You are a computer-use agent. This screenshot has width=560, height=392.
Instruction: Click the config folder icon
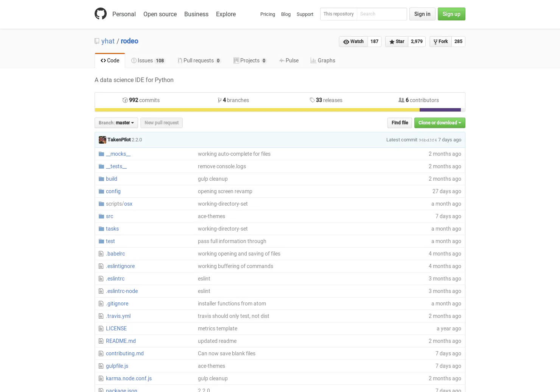(101, 191)
